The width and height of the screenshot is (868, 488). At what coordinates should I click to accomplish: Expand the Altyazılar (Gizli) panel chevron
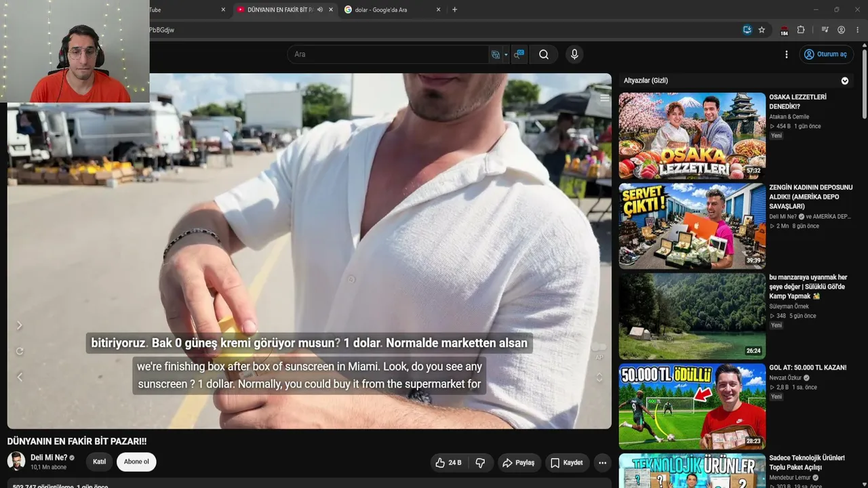point(845,81)
